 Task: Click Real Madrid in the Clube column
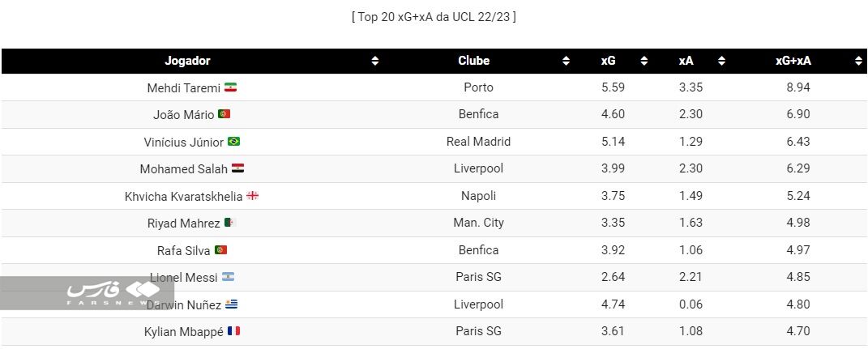pos(478,142)
